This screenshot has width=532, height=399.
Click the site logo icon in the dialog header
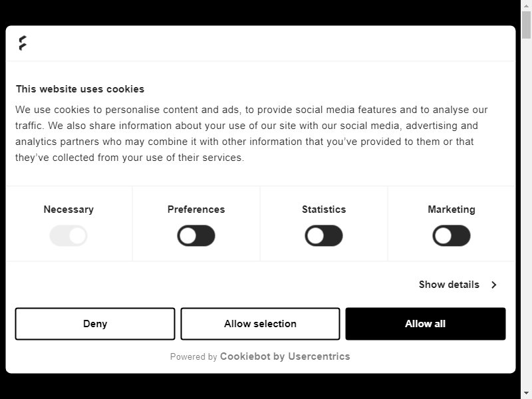coord(23,43)
